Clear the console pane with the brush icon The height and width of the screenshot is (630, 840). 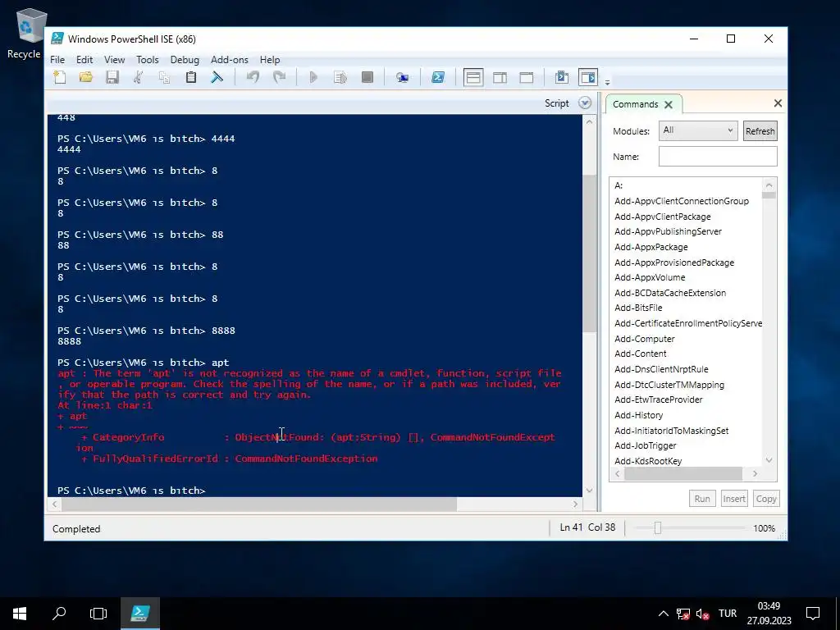[x=217, y=78]
